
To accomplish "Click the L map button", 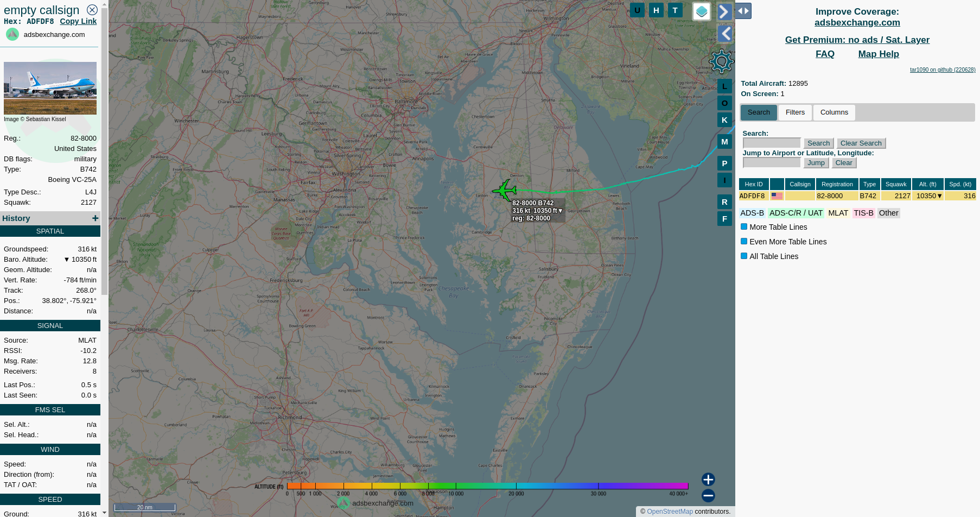I will 724,86.
